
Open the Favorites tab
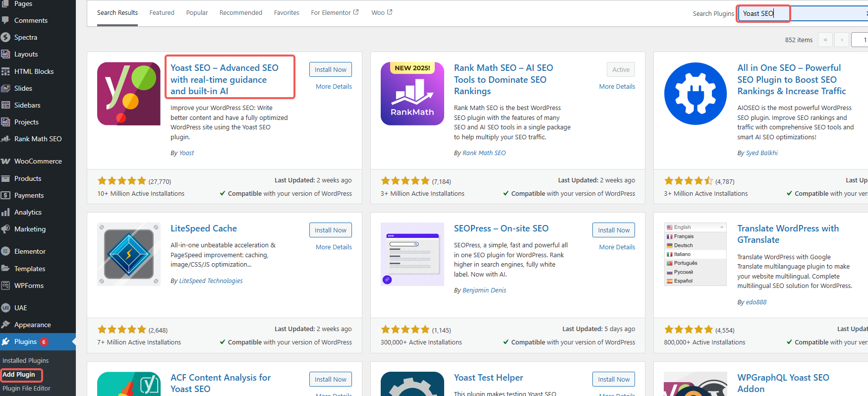287,12
